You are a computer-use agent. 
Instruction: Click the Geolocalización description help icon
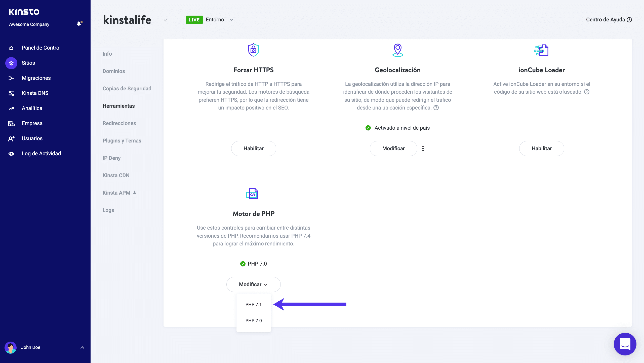(436, 108)
